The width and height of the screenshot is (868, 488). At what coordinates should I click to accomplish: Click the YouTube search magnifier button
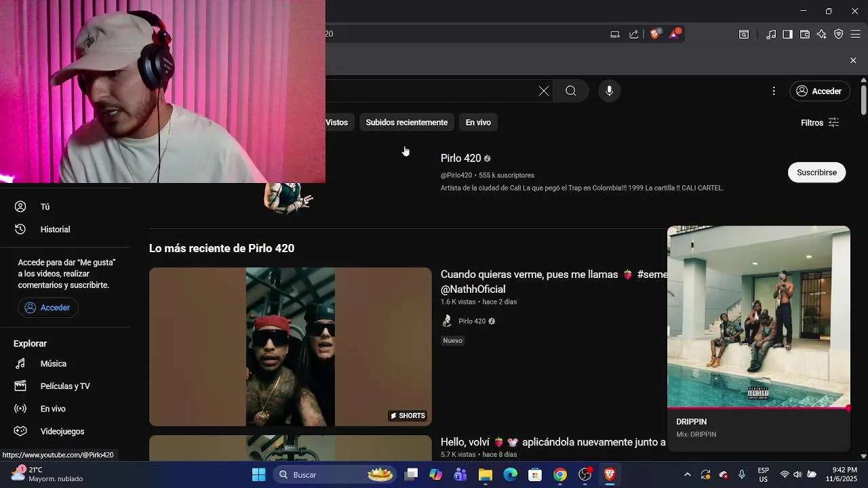571,91
